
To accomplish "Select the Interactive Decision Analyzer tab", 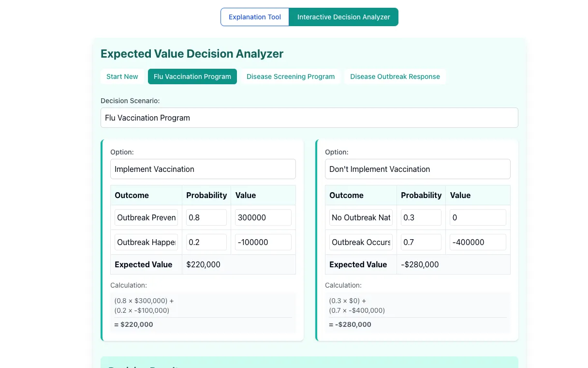I will point(343,17).
